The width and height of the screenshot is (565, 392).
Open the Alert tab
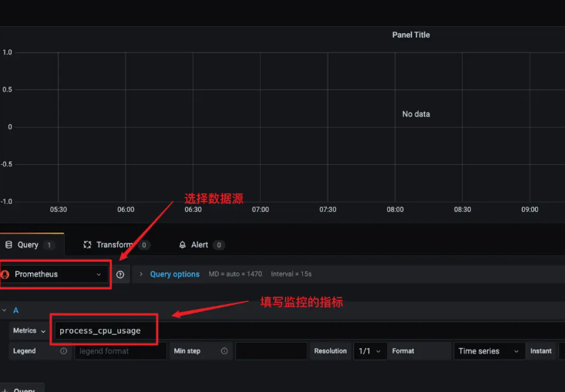(201, 245)
